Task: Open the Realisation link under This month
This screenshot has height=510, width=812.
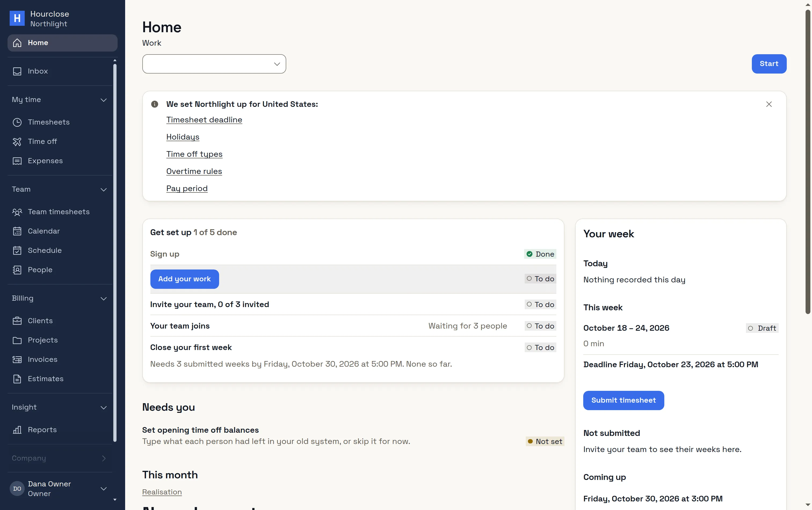Action: [x=162, y=492]
